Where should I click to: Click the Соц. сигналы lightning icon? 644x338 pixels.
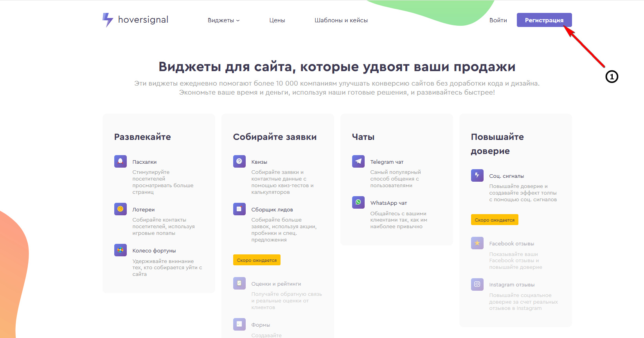click(477, 175)
